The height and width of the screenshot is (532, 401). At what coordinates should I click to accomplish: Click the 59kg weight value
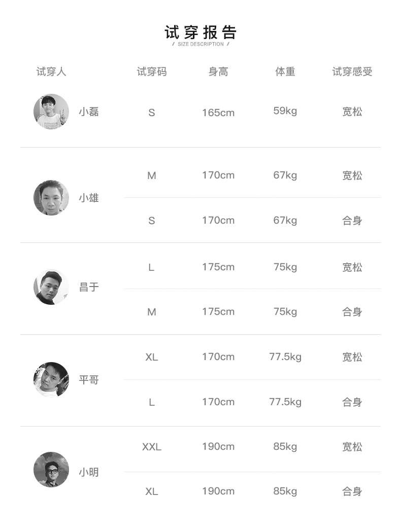point(285,111)
